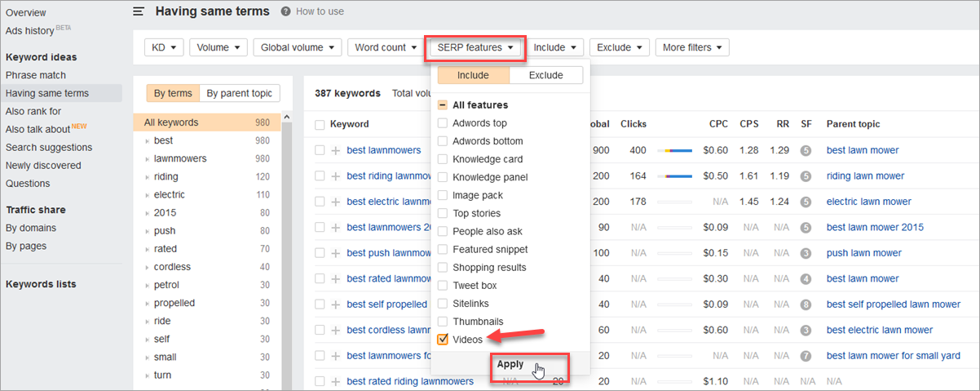
Task: Check the Featured snippet option
Action: 443,249
